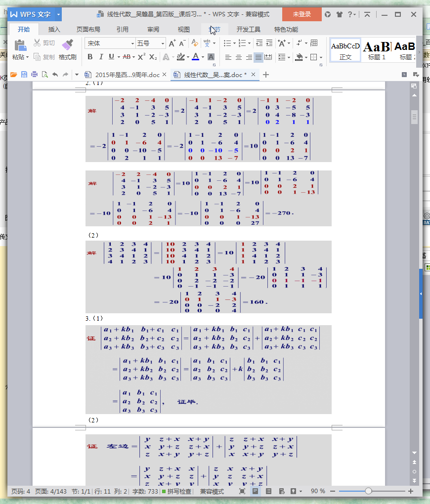Click the full screen view icon in status bar

coord(242,491)
